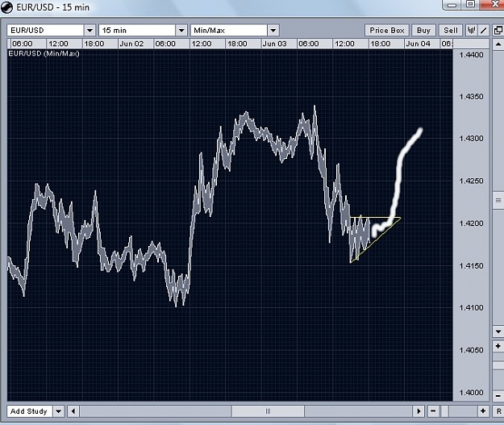
Task: Minimize the EUR/USD chart window
Action: pos(452,5)
